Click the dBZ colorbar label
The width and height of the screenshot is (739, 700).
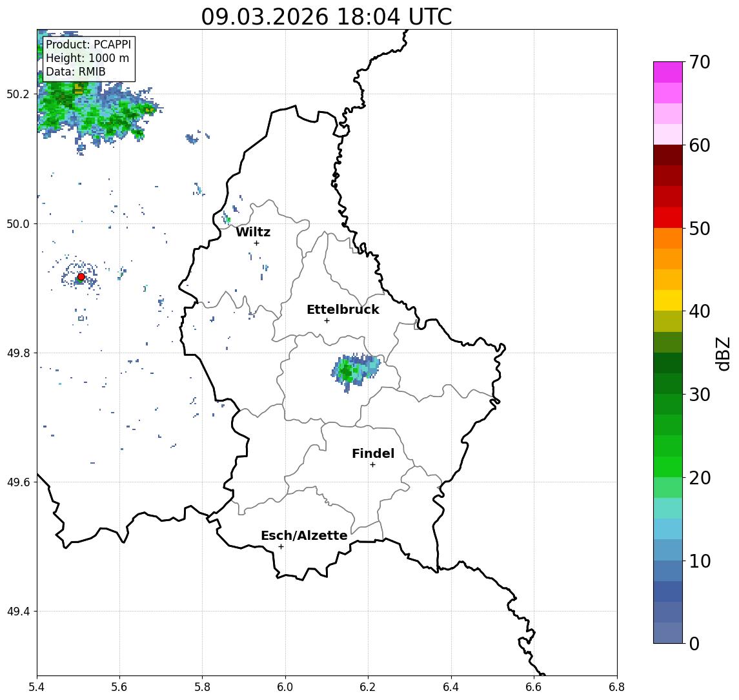[x=722, y=354]
